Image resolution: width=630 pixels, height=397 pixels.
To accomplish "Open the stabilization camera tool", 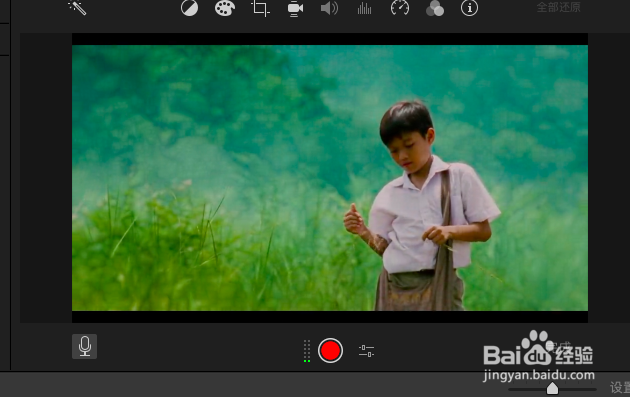I will 295,9.
